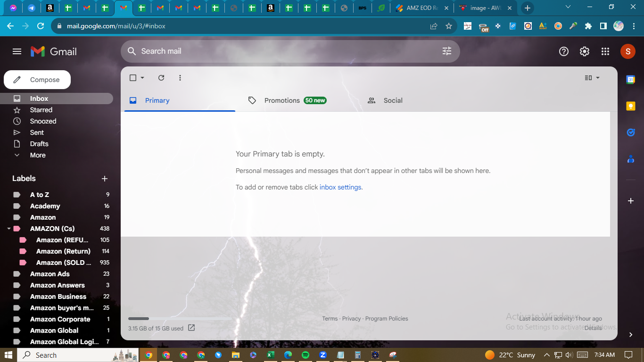Open the manage storage icon

pyautogui.click(x=191, y=328)
